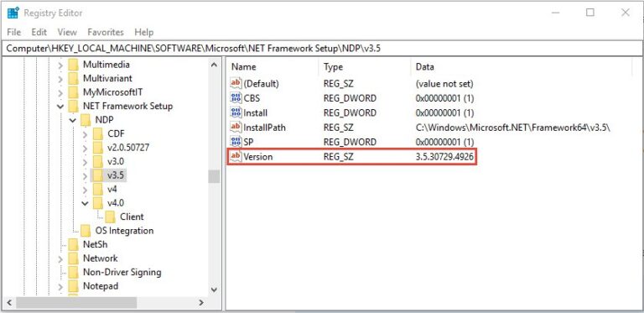Click the v2.0.50727 folder icon

coord(98,148)
